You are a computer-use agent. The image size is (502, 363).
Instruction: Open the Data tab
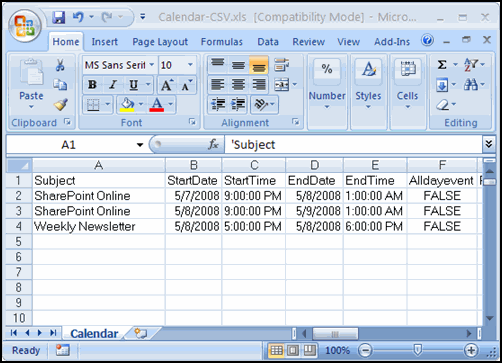[x=268, y=42]
